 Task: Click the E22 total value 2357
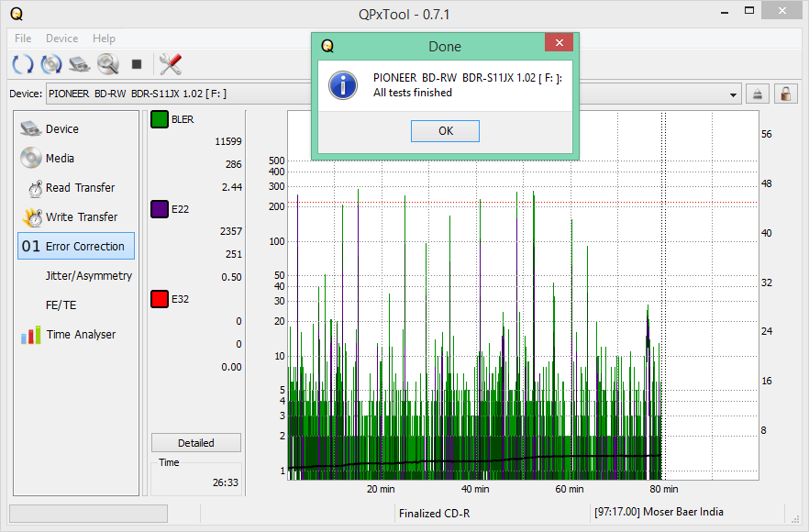coord(230,231)
